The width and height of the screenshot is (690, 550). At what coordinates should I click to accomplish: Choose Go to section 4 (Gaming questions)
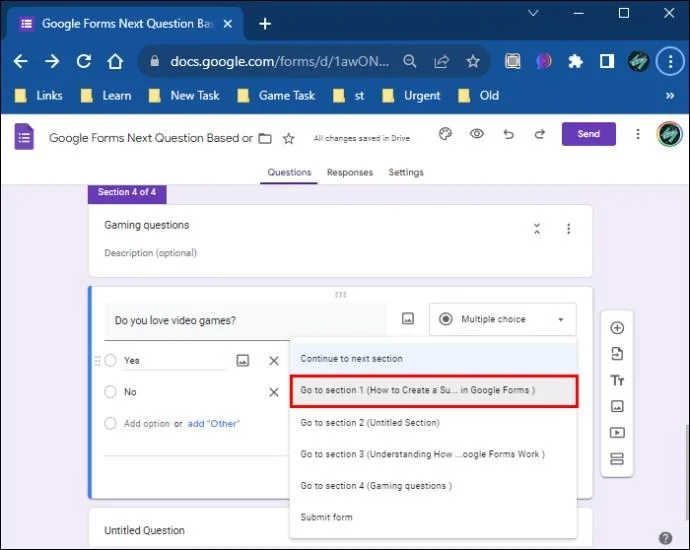[433, 486]
